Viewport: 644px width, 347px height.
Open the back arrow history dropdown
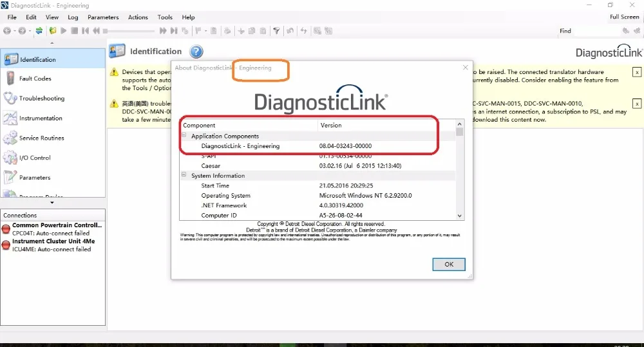14,31
